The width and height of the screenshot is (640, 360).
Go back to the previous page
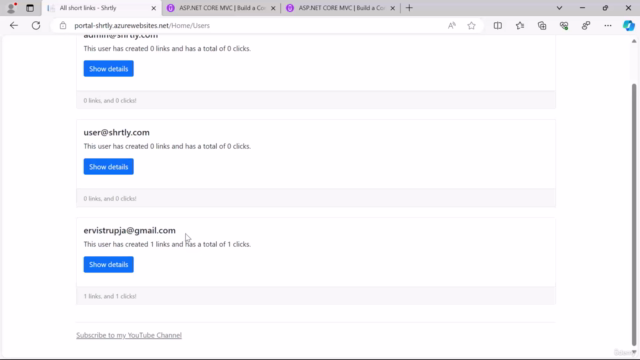pyautogui.click(x=14, y=25)
